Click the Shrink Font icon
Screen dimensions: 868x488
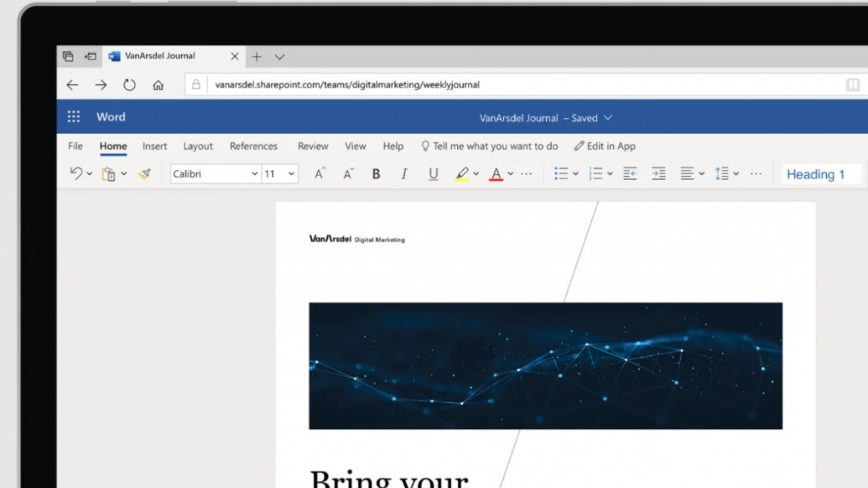click(348, 174)
